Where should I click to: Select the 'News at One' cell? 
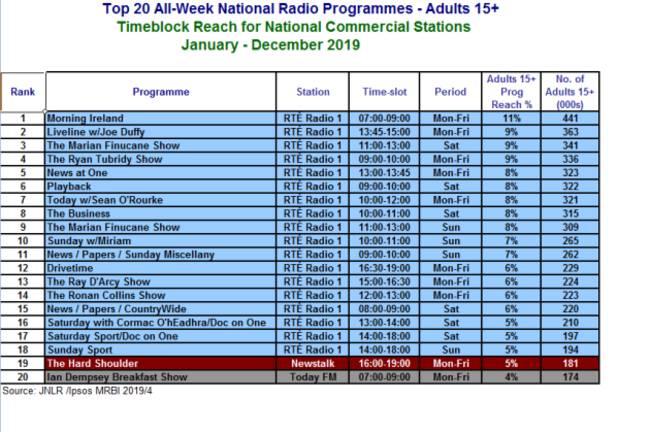click(161, 173)
